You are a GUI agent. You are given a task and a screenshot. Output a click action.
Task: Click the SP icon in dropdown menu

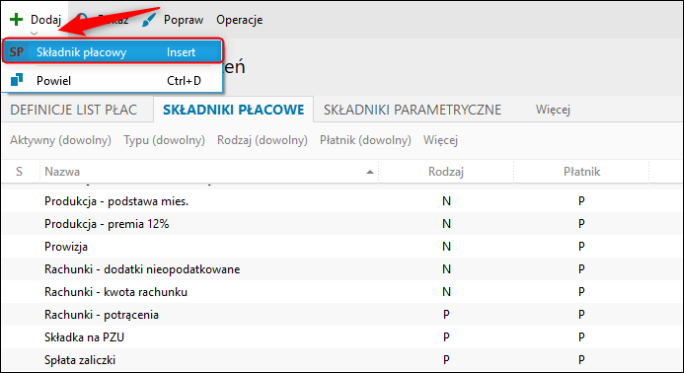pyautogui.click(x=17, y=52)
